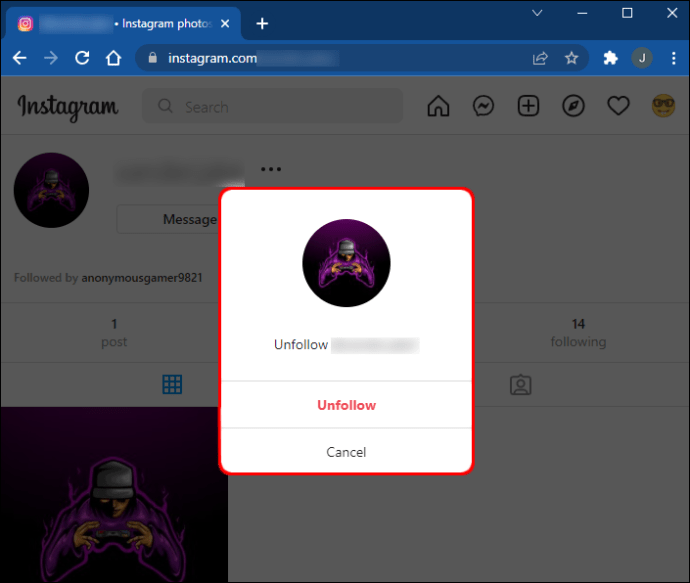Select the tagged photos tab
690x583 pixels.
(521, 385)
